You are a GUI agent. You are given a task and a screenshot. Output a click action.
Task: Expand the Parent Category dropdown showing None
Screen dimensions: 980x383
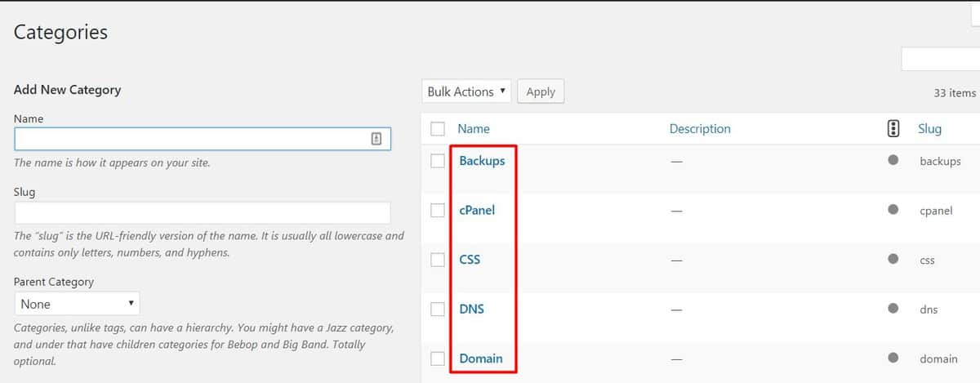(x=78, y=304)
